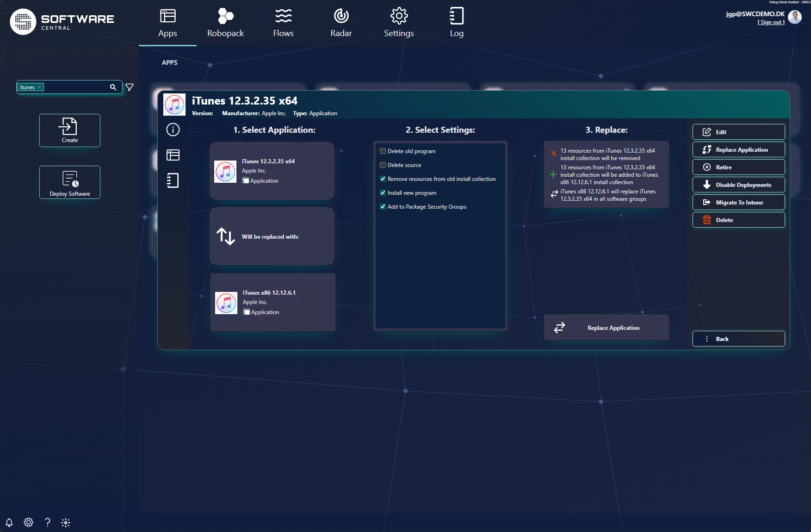Click the green plus added-resources icon

553,174
